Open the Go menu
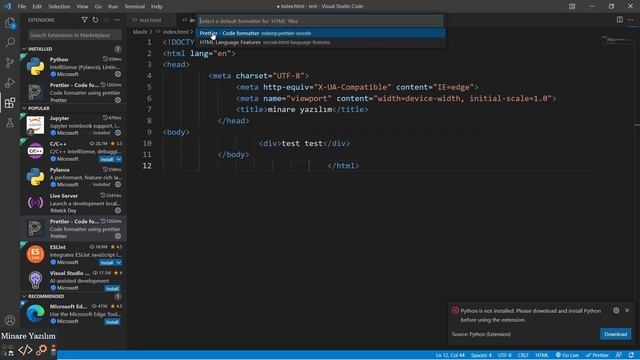The image size is (640, 360). click(98, 7)
